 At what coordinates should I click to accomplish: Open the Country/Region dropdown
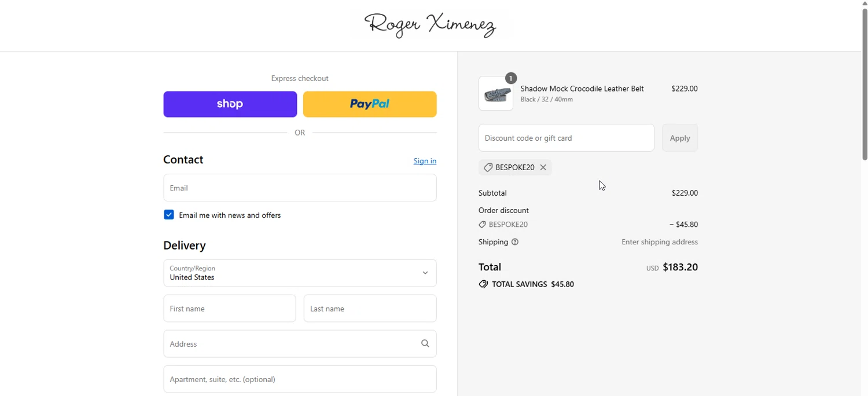pyautogui.click(x=300, y=273)
